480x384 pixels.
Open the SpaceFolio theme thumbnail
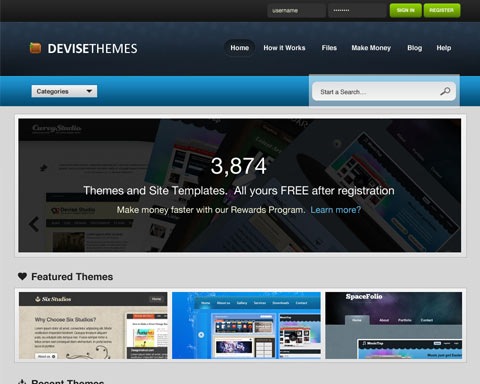(394, 325)
